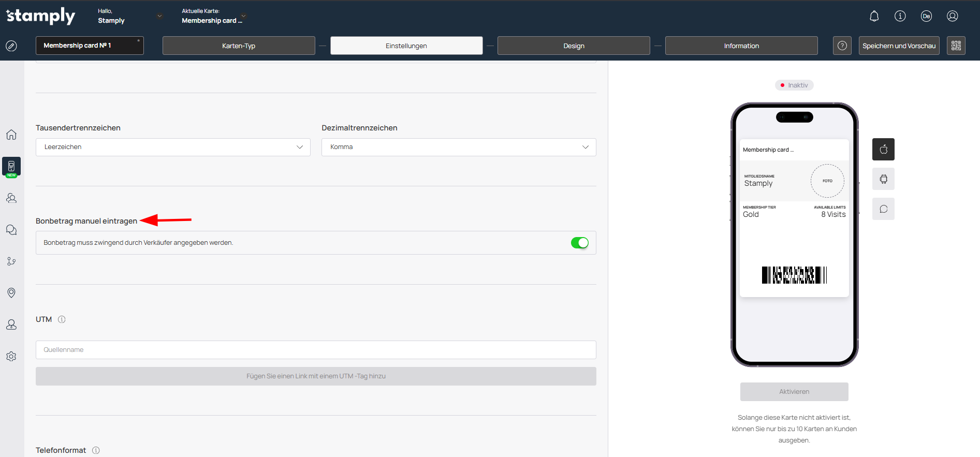Screen dimensions: 980x457
Task: Open the Karten-Typ tab
Action: [x=238, y=46]
